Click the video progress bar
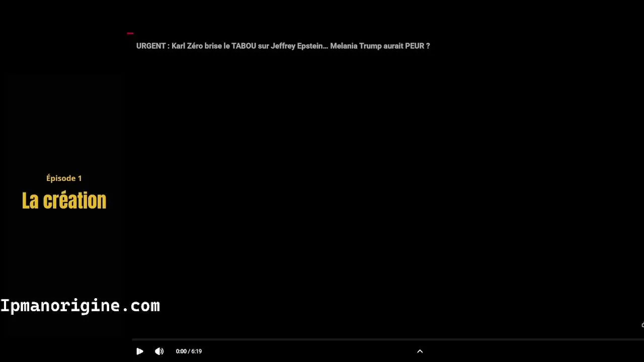Image resolution: width=644 pixels, height=362 pixels. pyautogui.click(x=387, y=340)
